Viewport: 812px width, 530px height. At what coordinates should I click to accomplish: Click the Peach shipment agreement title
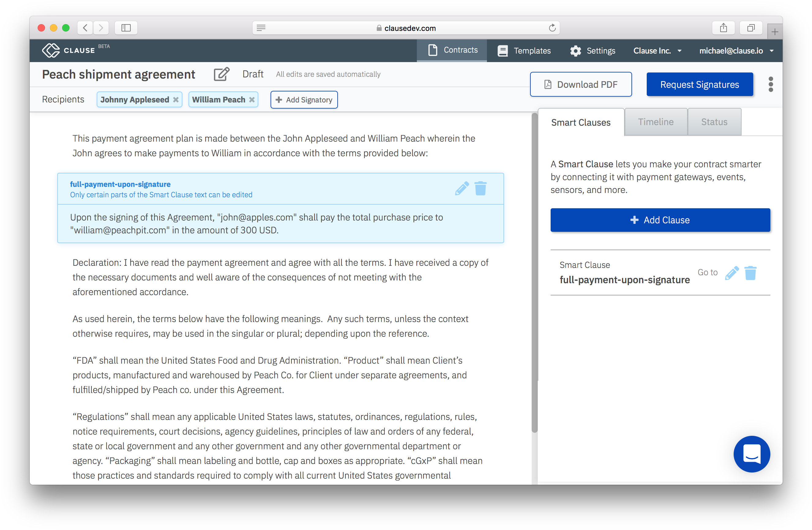click(x=118, y=74)
